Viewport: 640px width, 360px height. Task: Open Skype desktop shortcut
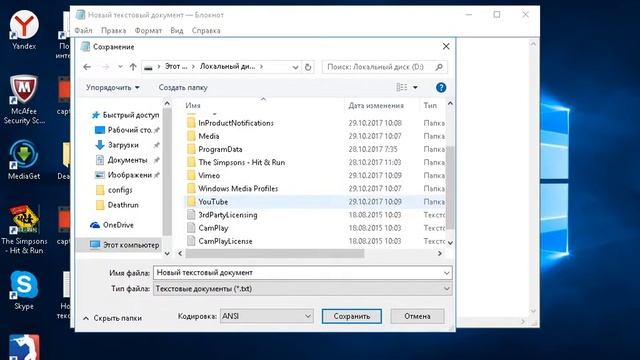click(24, 291)
